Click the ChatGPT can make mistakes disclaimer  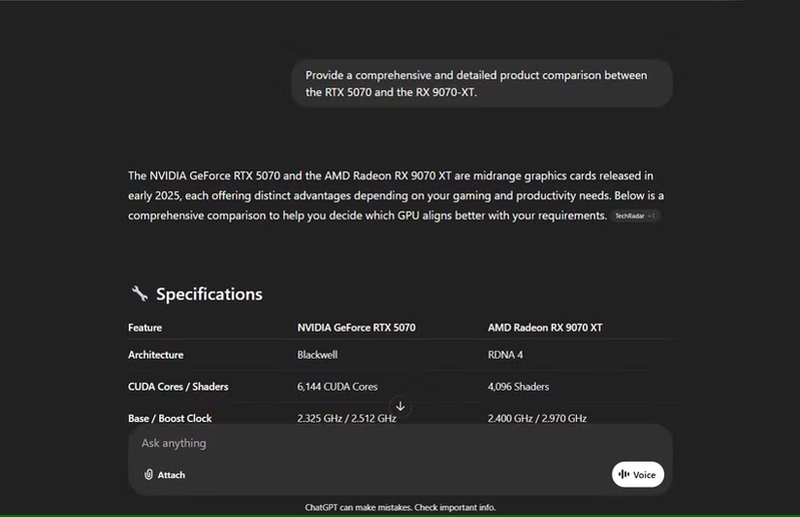click(400, 507)
